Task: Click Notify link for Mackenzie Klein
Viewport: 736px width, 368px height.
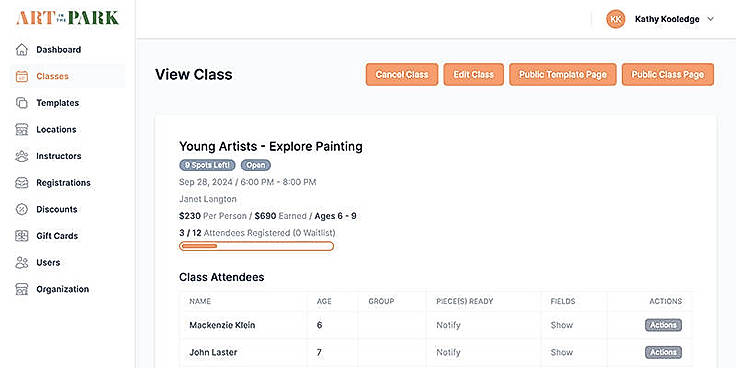Action: (448, 325)
